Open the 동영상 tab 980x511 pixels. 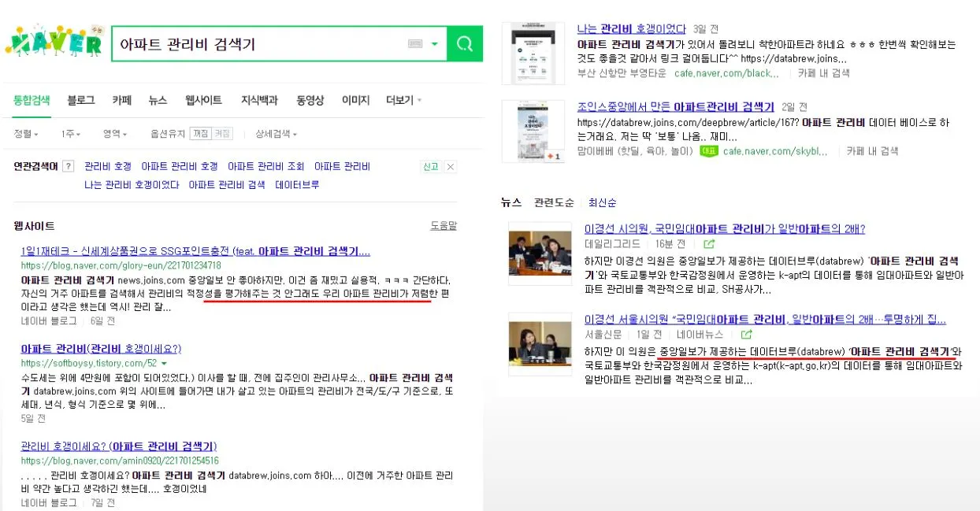310,101
